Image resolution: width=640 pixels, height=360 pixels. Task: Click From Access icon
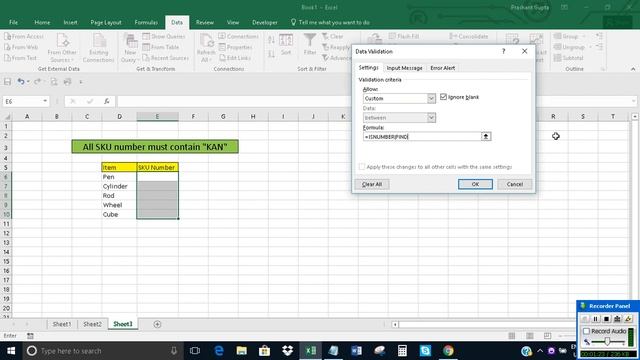(x=8, y=36)
